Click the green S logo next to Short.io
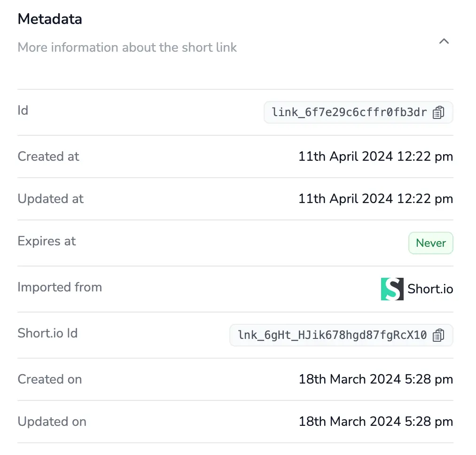This screenshot has width=476, height=455. click(391, 289)
